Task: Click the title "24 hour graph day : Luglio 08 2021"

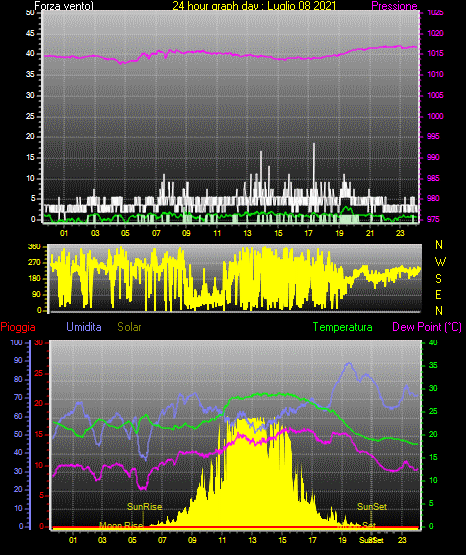Action: tap(254, 6)
